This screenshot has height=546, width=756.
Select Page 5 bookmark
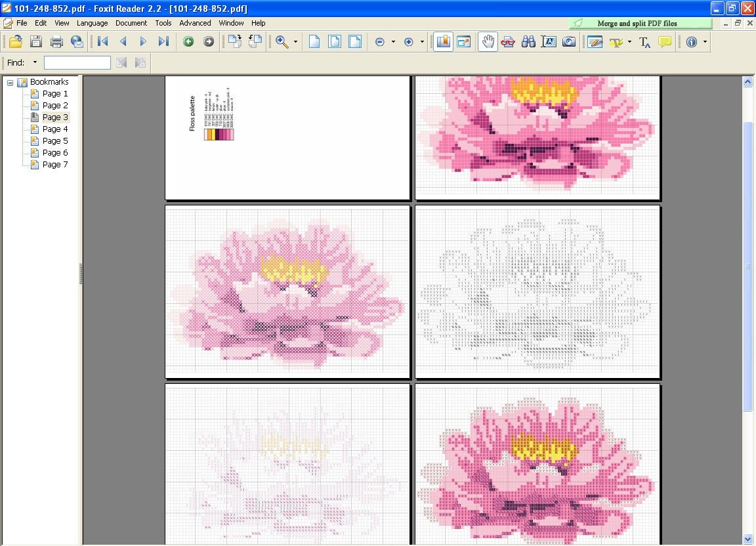[x=54, y=140]
